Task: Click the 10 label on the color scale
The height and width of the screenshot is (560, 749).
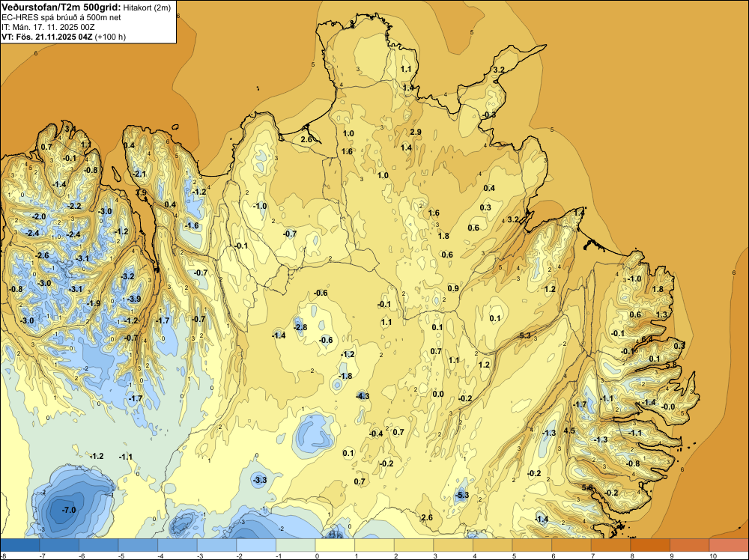Action: click(x=713, y=556)
